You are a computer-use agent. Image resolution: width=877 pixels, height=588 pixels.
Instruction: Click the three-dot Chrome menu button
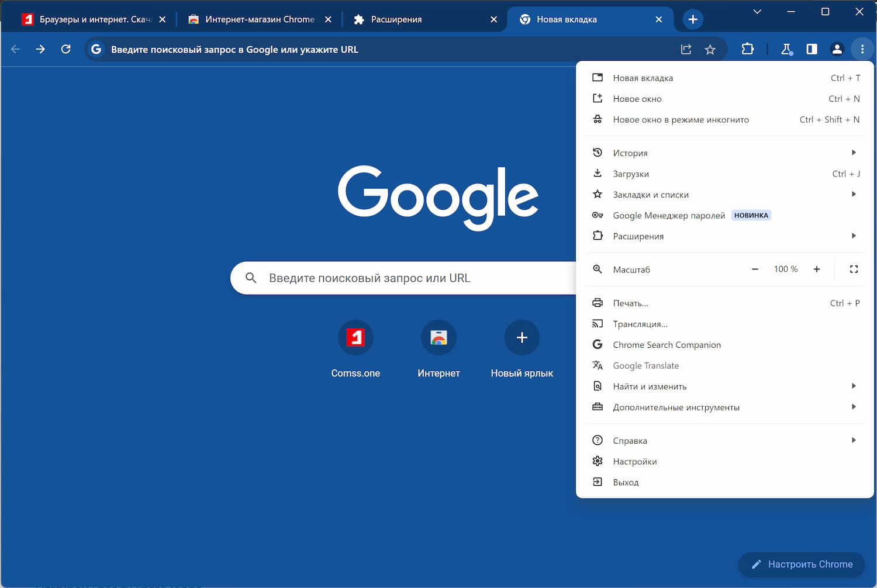click(862, 49)
